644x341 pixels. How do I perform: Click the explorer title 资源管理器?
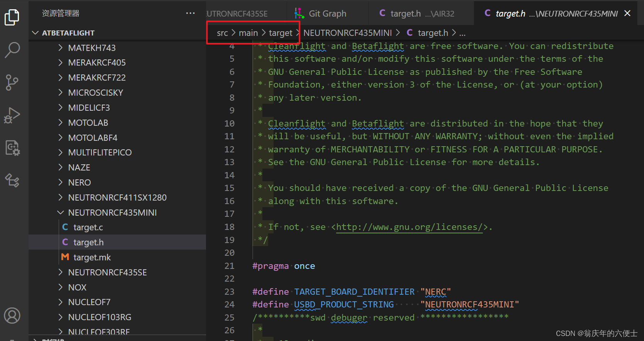pos(61,14)
